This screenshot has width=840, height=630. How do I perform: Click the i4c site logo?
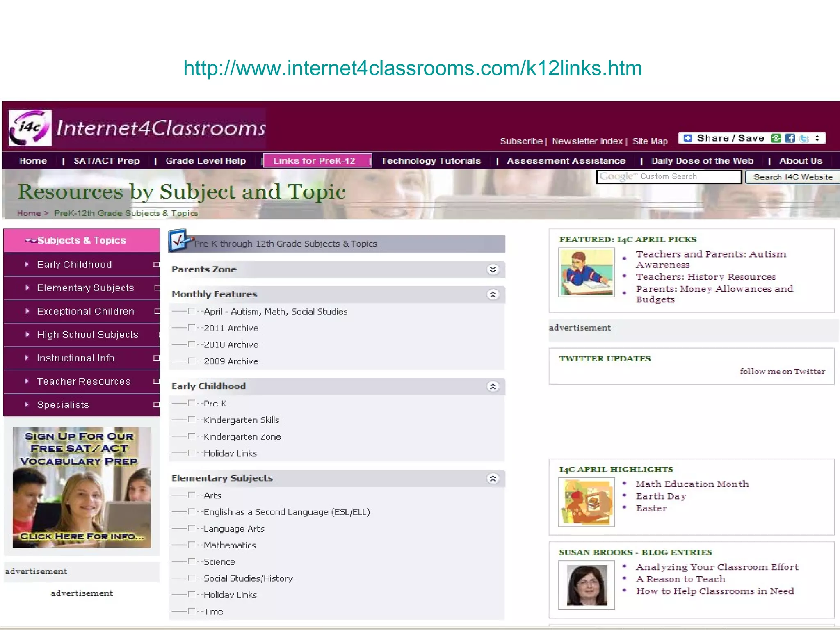pyautogui.click(x=30, y=128)
